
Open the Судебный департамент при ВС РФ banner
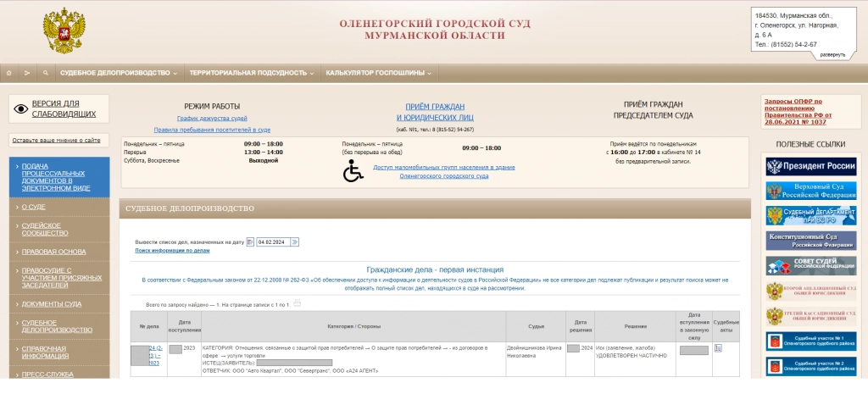(810, 216)
